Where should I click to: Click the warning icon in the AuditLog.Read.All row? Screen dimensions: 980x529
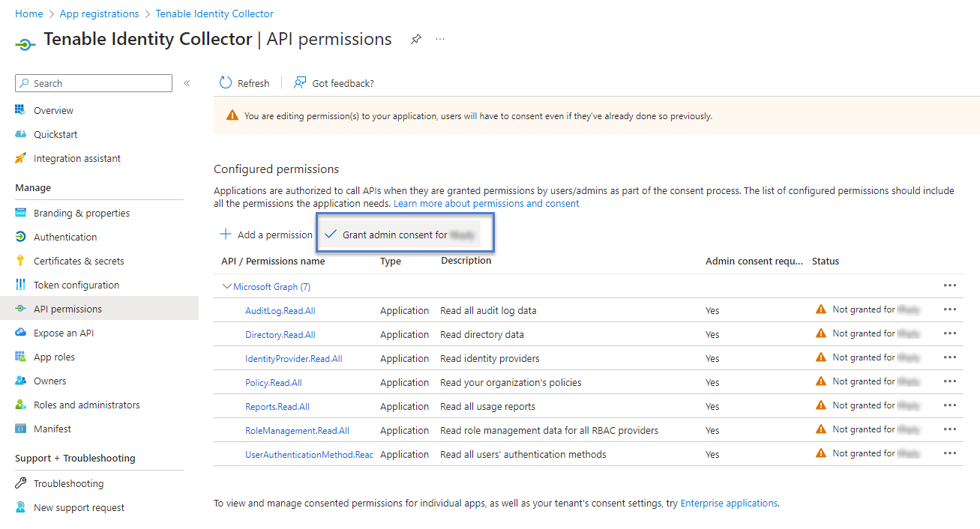click(x=821, y=309)
